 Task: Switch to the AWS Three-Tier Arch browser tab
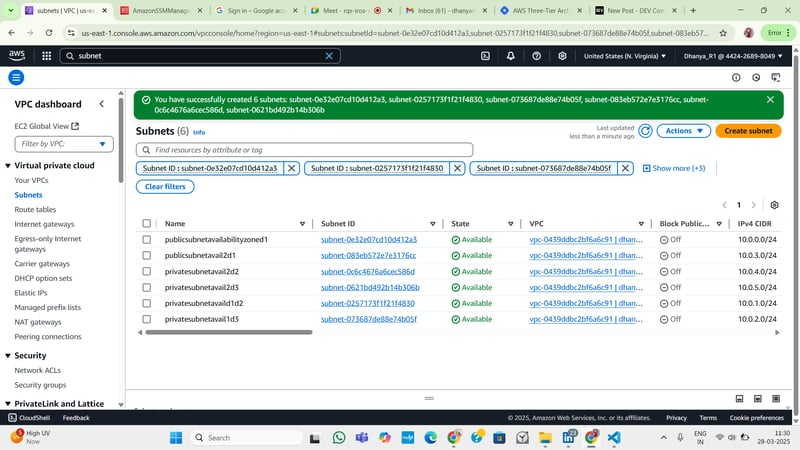[541, 10]
